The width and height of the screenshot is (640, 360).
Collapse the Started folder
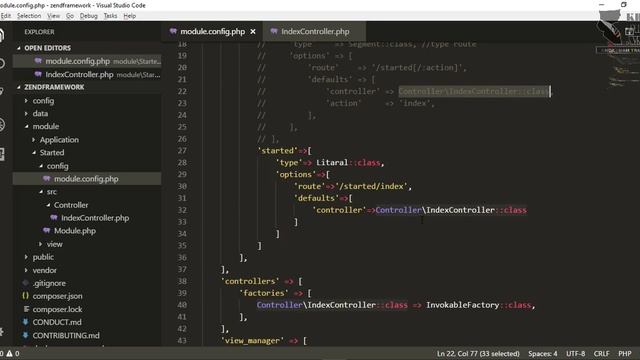(51, 153)
